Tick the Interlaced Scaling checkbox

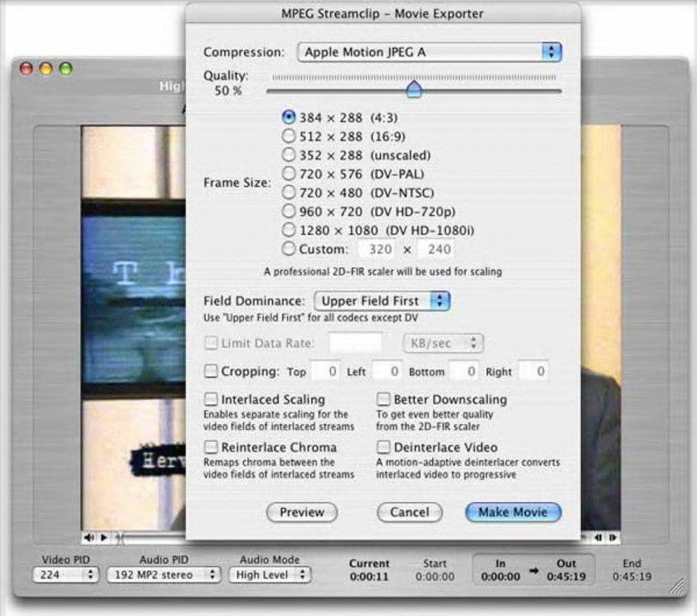210,399
